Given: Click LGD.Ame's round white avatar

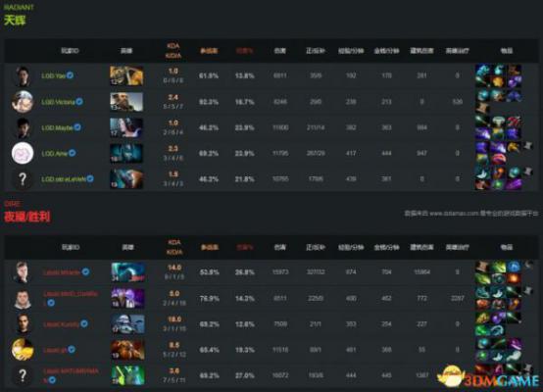Looking at the screenshot, I should [23, 153].
